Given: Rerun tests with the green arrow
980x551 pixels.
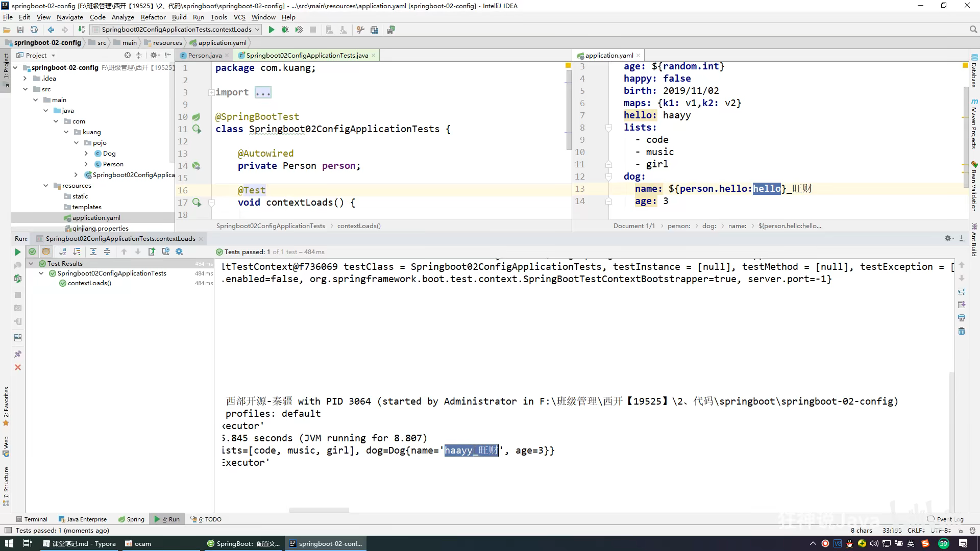Looking at the screenshot, I should [17, 252].
